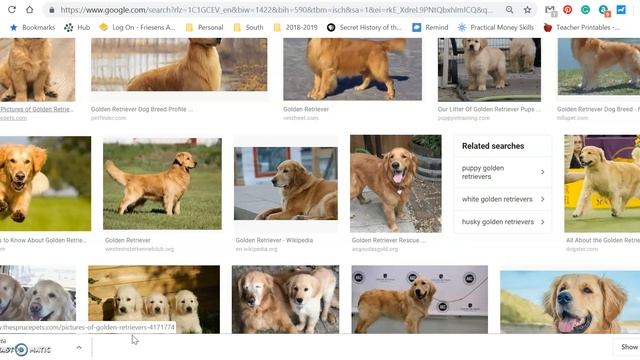Open the Bookmarks star shortcut
The height and width of the screenshot is (360, 640).
tap(32, 27)
